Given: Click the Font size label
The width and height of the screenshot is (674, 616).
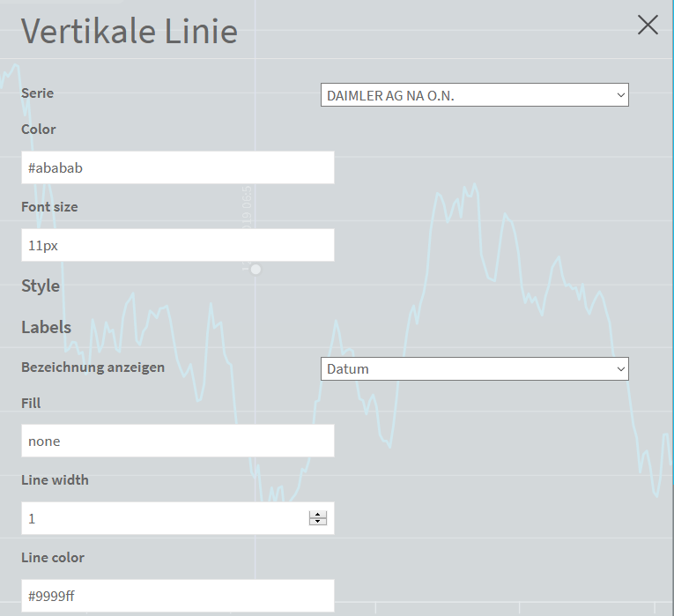Looking at the screenshot, I should (49, 207).
